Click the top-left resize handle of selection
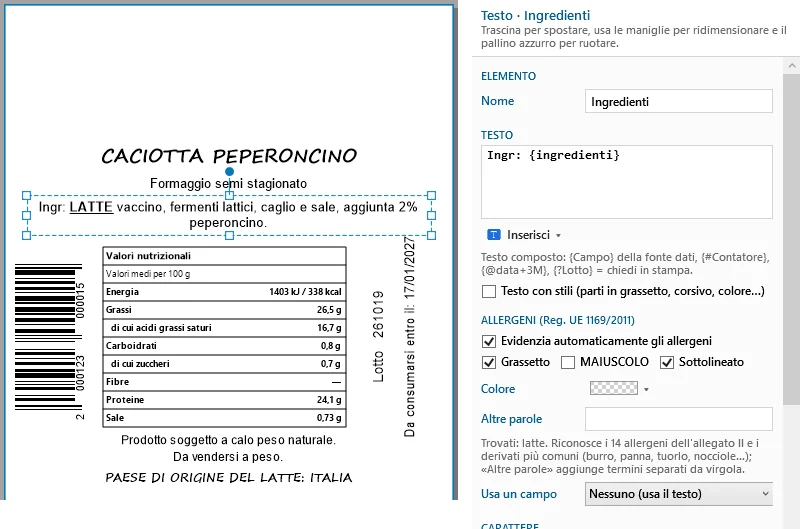This screenshot has width=800, height=529. (27, 195)
